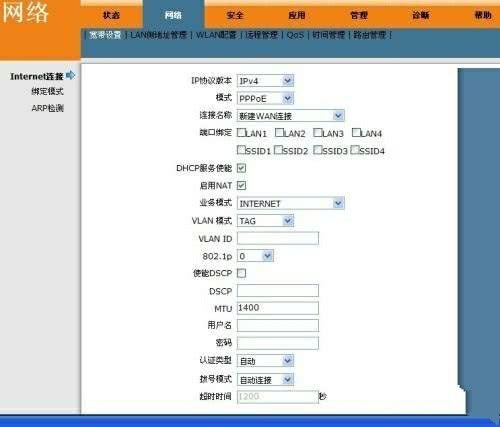Open the 模式 PPPoE dropdown

[265, 98]
